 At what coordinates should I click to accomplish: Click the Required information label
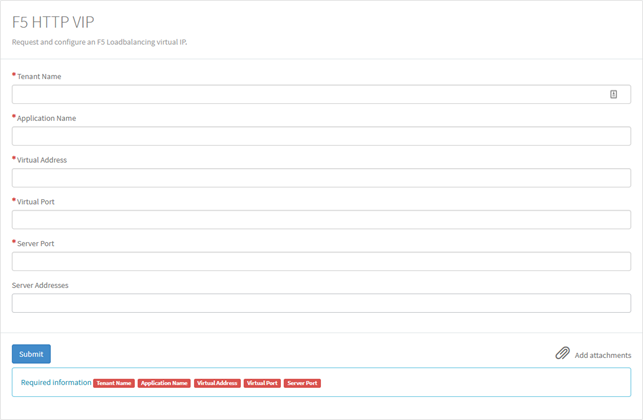coord(56,382)
